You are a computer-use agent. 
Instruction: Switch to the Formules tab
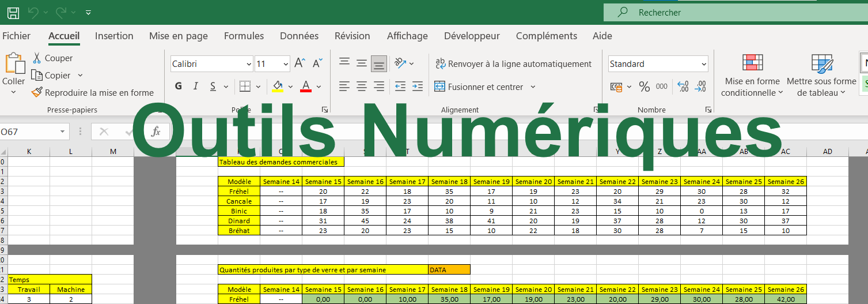(244, 36)
